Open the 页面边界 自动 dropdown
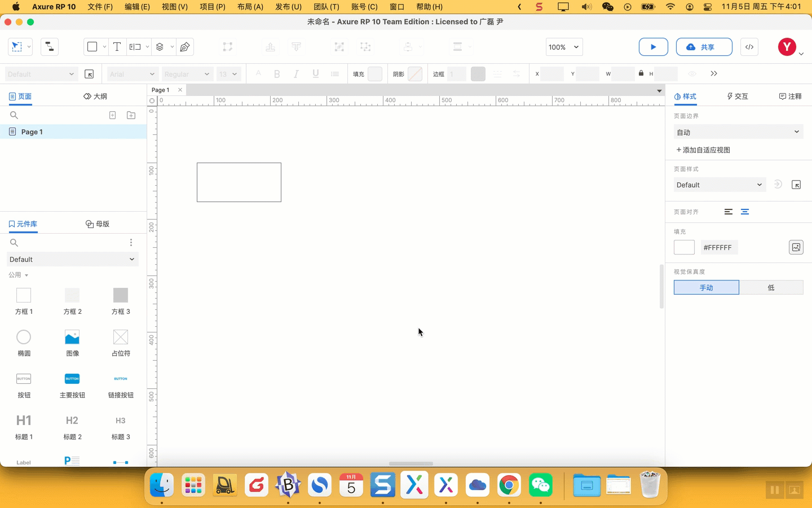The height and width of the screenshot is (508, 812). point(739,132)
